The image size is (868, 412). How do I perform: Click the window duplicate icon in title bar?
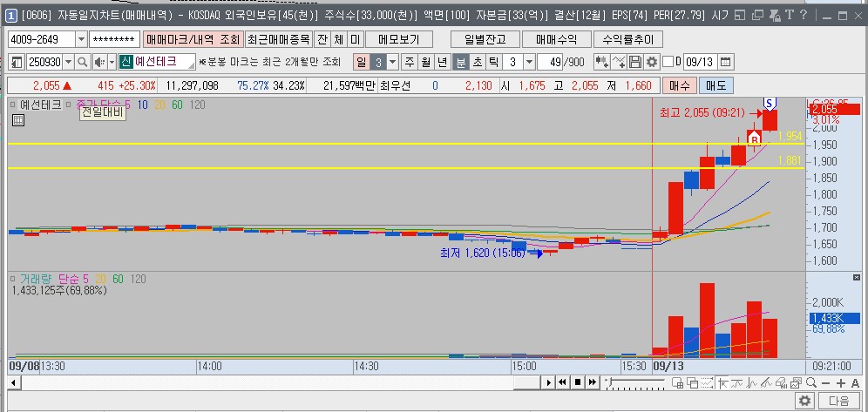click(758, 15)
